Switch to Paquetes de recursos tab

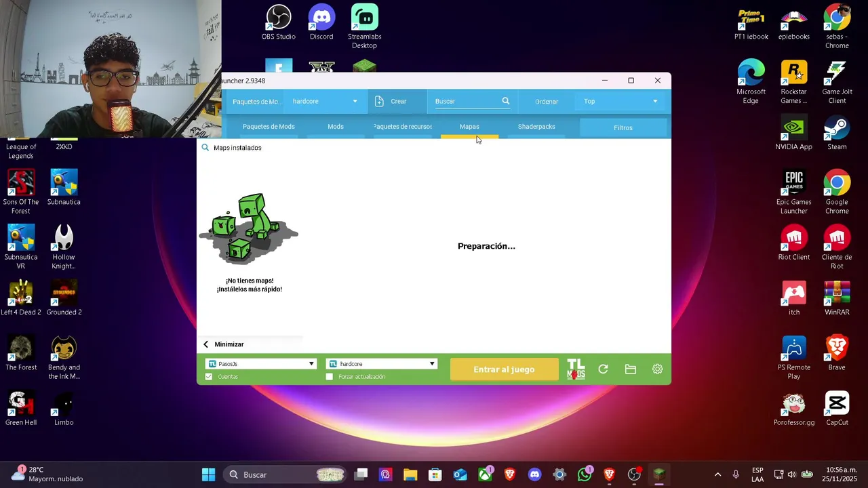point(402,127)
